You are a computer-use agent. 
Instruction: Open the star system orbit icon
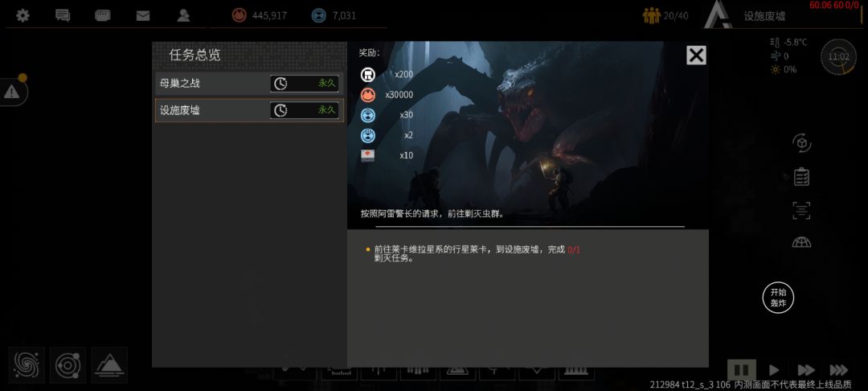pos(68,365)
